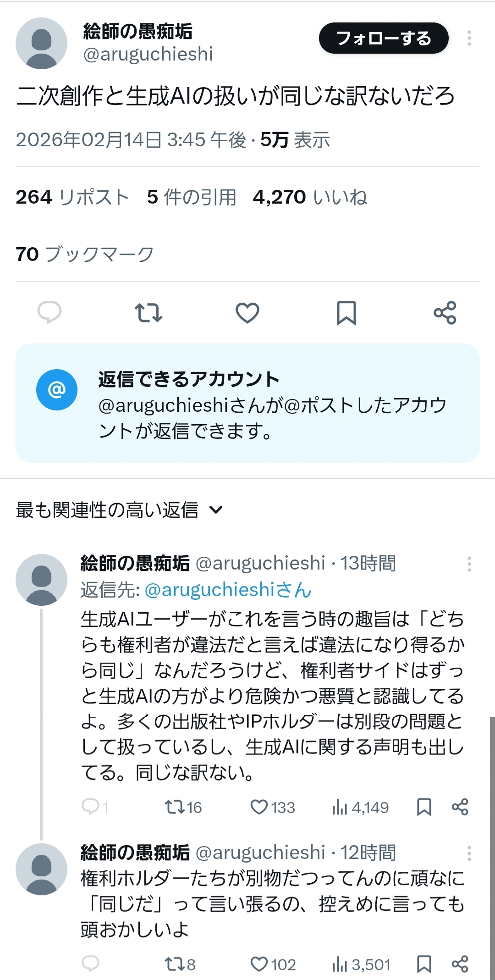
Task: Like the main post with heart
Action: pos(247,313)
